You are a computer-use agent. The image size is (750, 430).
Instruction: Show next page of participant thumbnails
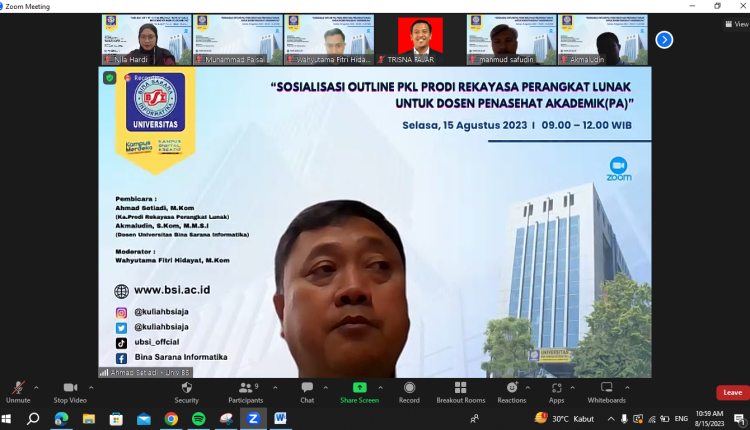point(664,40)
